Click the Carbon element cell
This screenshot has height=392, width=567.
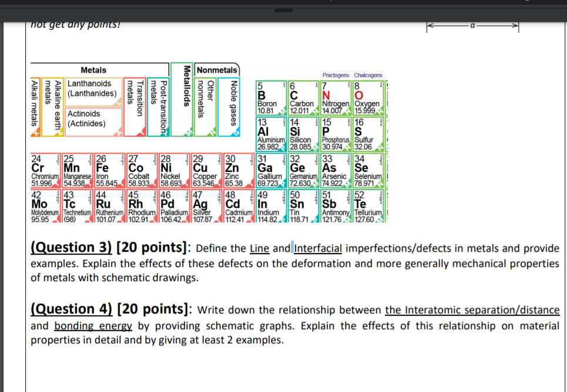point(304,98)
